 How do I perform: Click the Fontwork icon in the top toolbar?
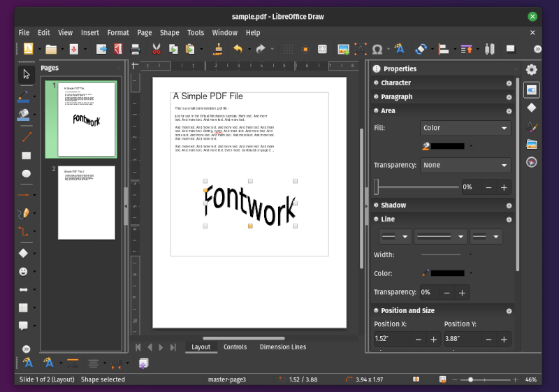[x=400, y=49]
